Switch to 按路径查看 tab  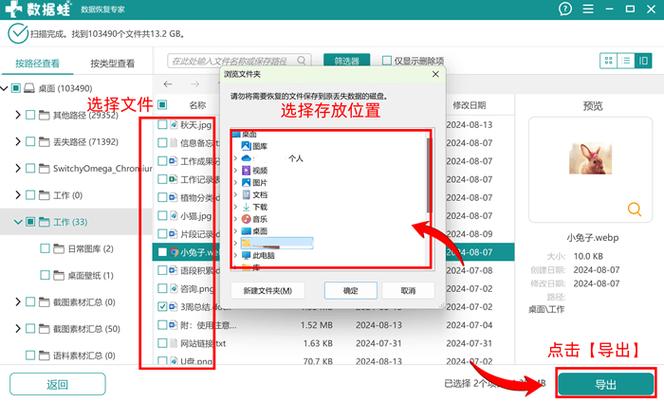click(x=37, y=64)
